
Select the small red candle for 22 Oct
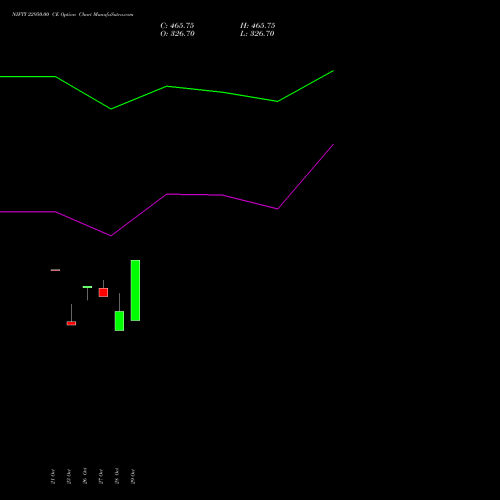71,323
